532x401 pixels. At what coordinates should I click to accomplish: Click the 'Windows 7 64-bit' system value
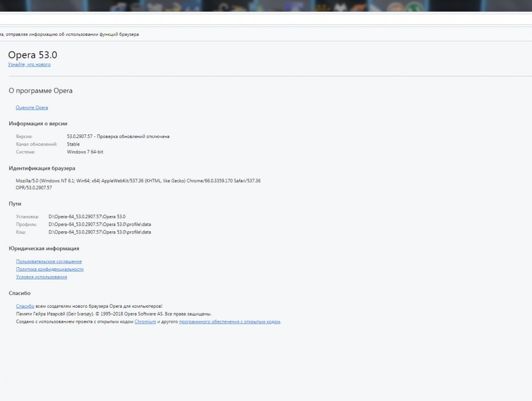pyautogui.click(x=85, y=152)
